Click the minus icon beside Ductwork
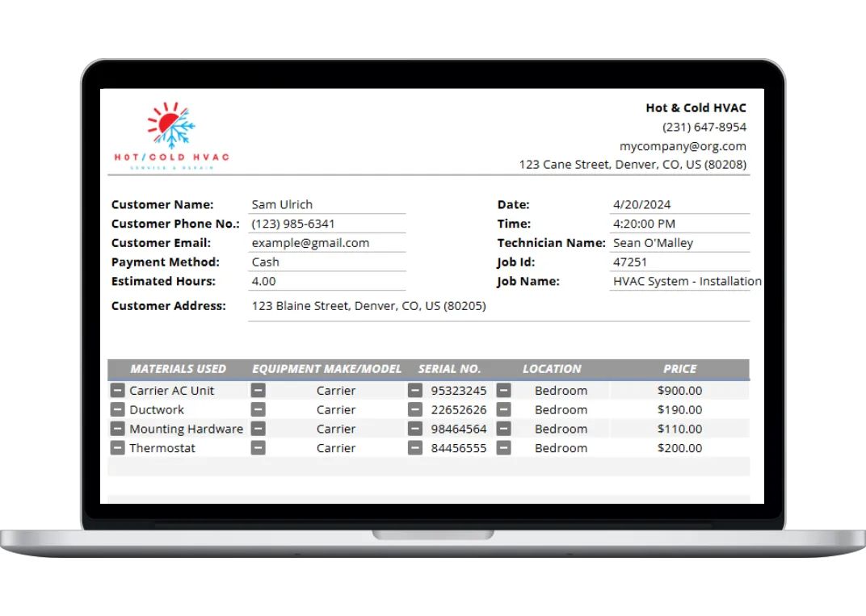This screenshot has width=866, height=616. [117, 409]
